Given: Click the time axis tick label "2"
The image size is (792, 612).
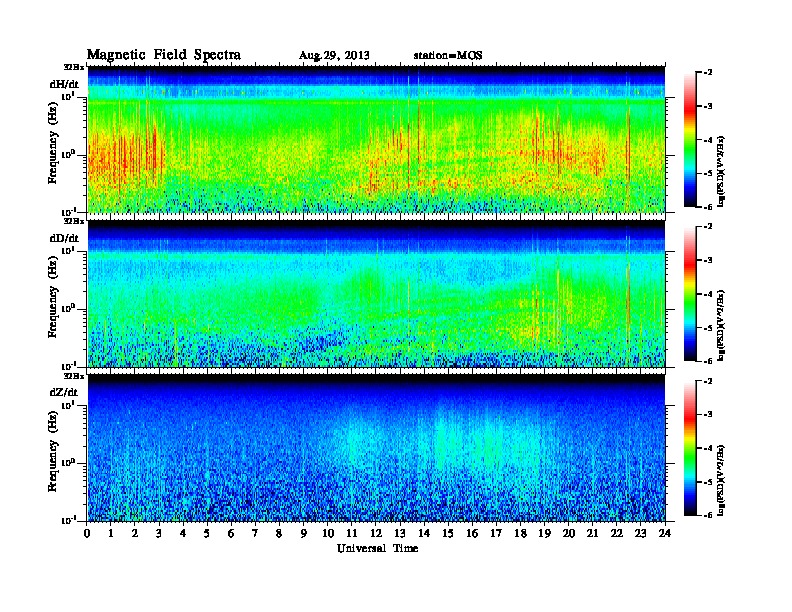Looking at the screenshot, I should [x=135, y=534].
